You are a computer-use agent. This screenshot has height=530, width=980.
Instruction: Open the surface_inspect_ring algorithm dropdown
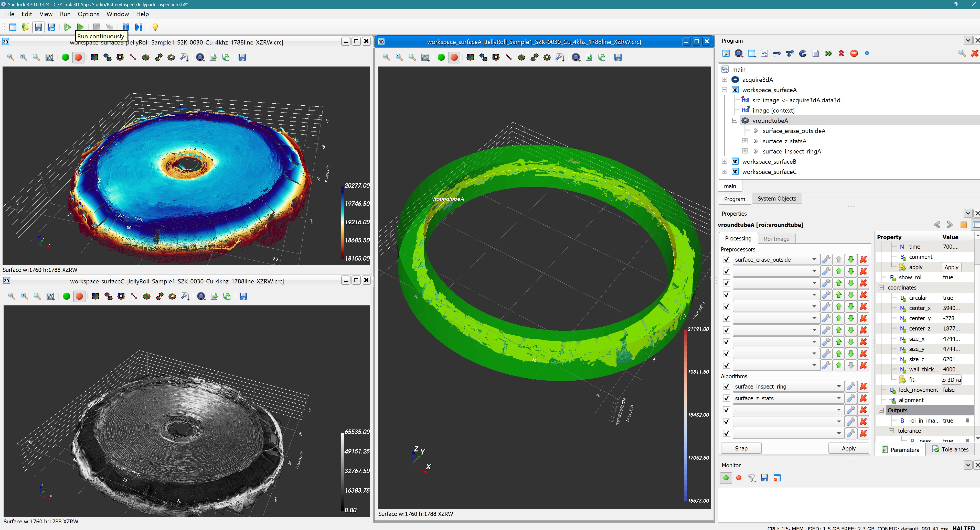coord(838,386)
